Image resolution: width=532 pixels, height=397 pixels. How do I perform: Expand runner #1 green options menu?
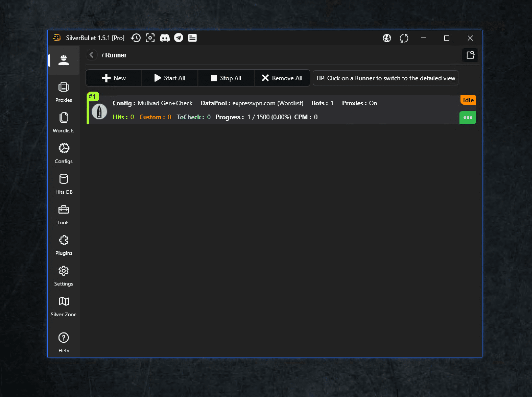tap(468, 118)
